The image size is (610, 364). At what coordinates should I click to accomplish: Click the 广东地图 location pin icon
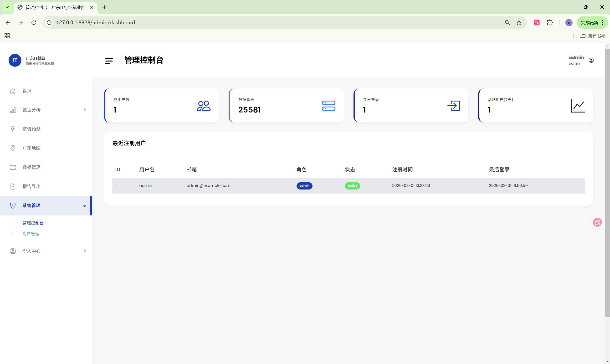tap(13, 148)
